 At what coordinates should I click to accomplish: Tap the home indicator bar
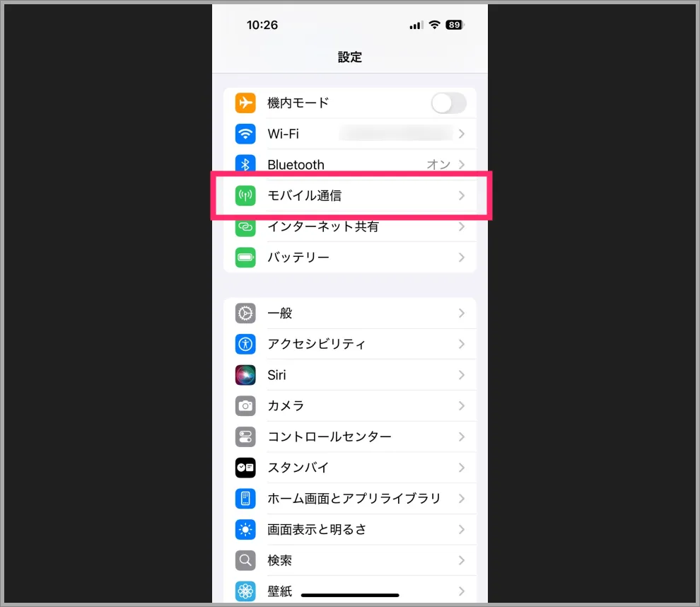350,595
